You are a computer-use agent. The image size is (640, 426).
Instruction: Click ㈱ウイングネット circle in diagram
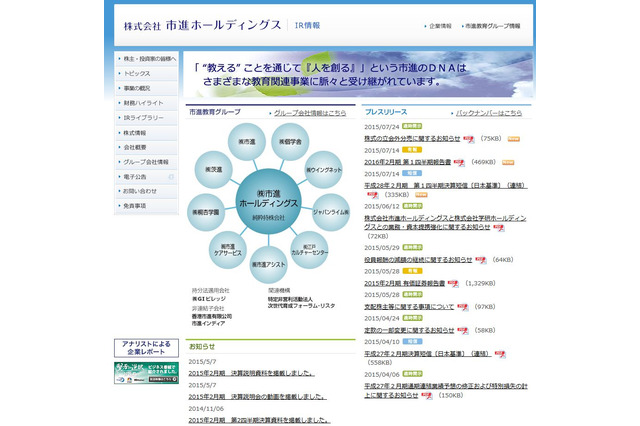coord(323,170)
